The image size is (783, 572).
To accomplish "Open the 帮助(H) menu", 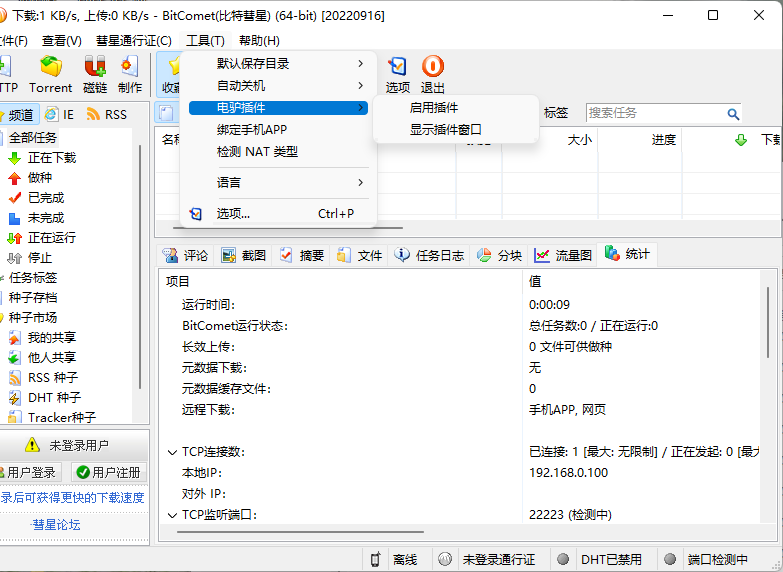I will [x=259, y=40].
